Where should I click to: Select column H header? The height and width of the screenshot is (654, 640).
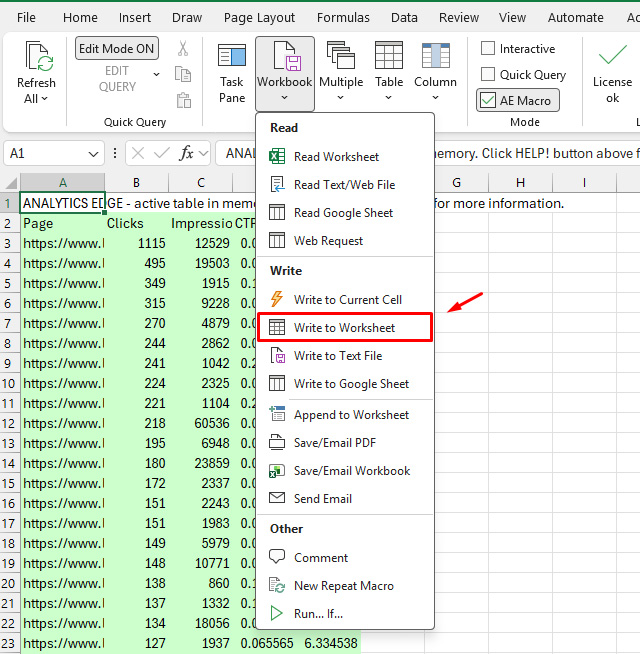(x=520, y=183)
